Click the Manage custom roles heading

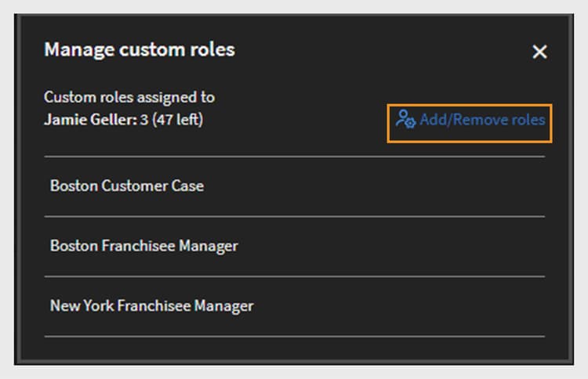(139, 50)
